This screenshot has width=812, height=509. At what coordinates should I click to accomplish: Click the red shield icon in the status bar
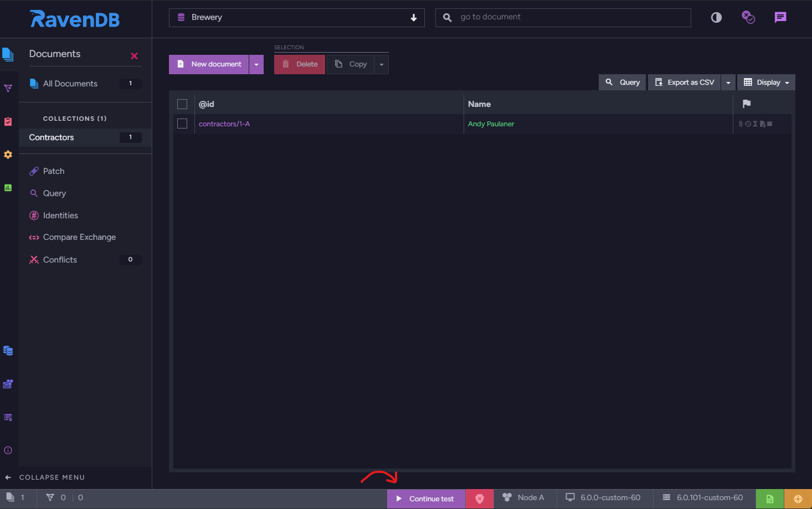pyautogui.click(x=480, y=498)
